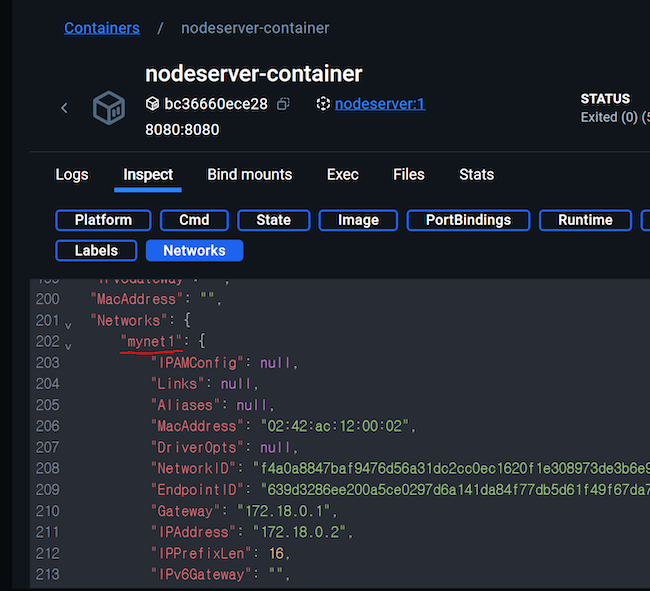Switch to the Exec tab
Screen dimensions: 650x591
(x=342, y=174)
